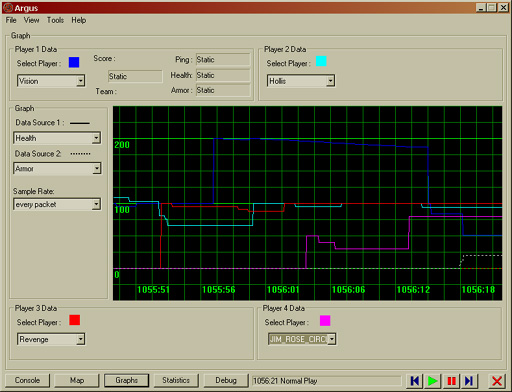Open the File menu

pos(11,20)
